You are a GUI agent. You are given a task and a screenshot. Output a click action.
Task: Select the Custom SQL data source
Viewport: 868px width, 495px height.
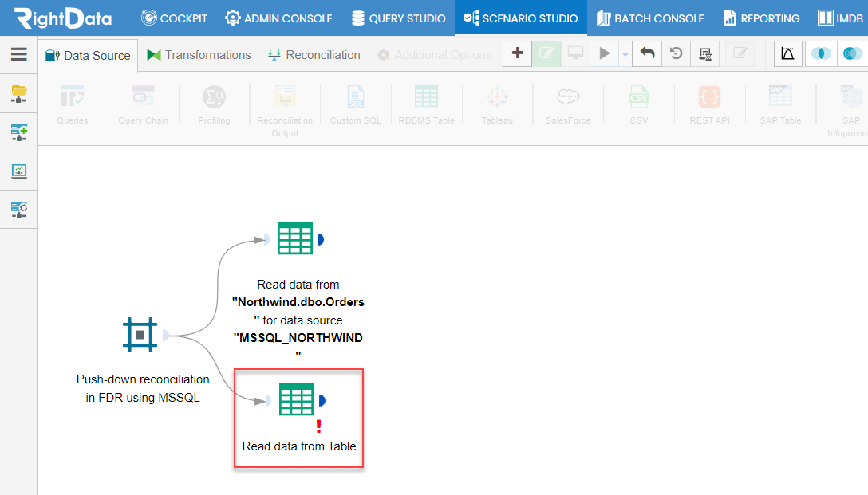tap(355, 105)
